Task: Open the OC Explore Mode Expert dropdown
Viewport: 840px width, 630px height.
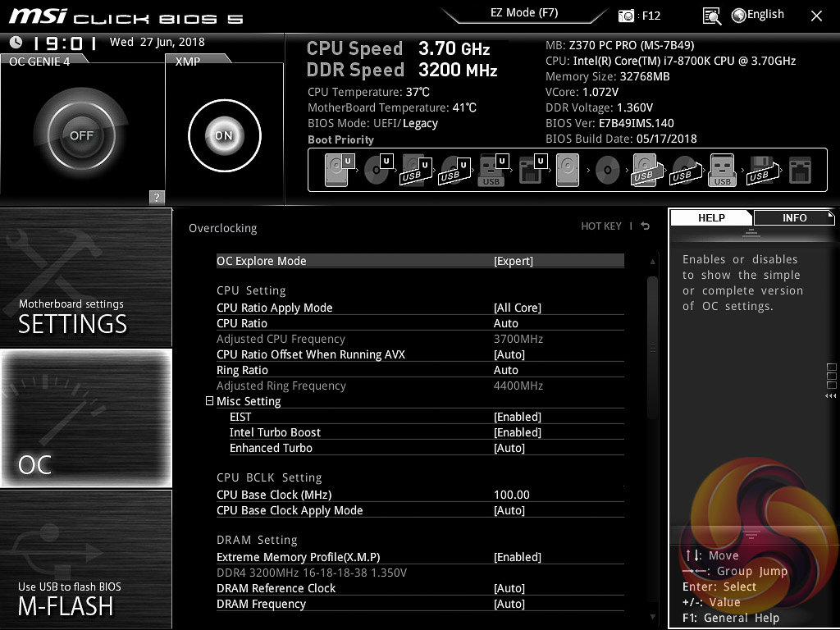Action: 514,261
